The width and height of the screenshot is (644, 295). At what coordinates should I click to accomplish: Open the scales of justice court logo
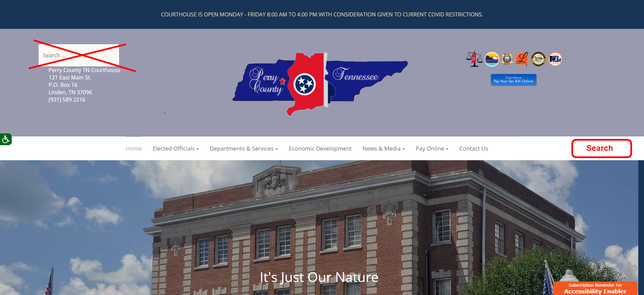tap(474, 59)
